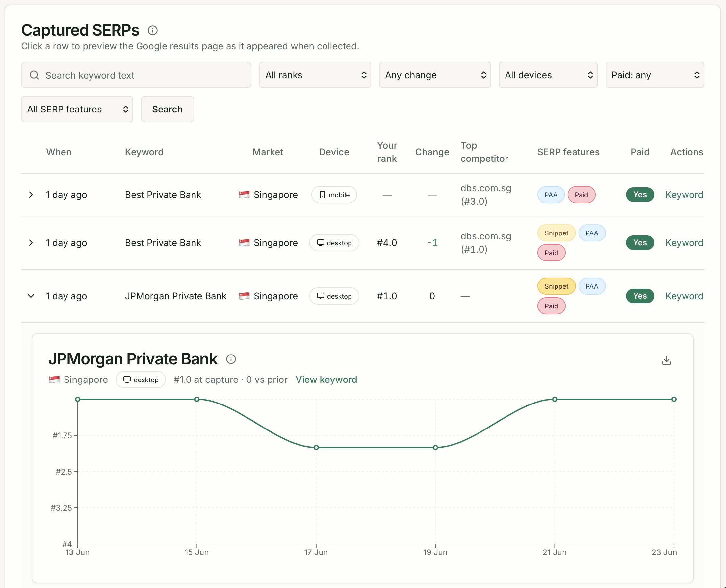Click the When column header
This screenshot has height=588, width=726.
point(59,152)
